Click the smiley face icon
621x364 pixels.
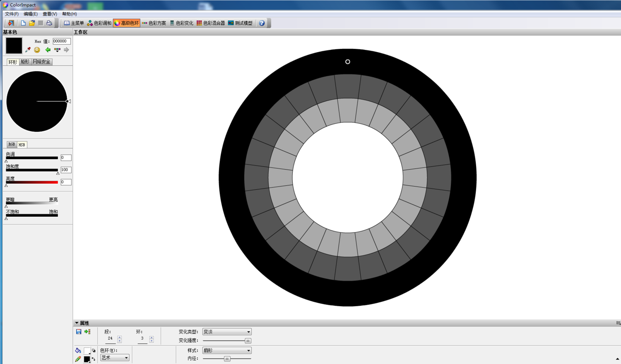(x=37, y=50)
